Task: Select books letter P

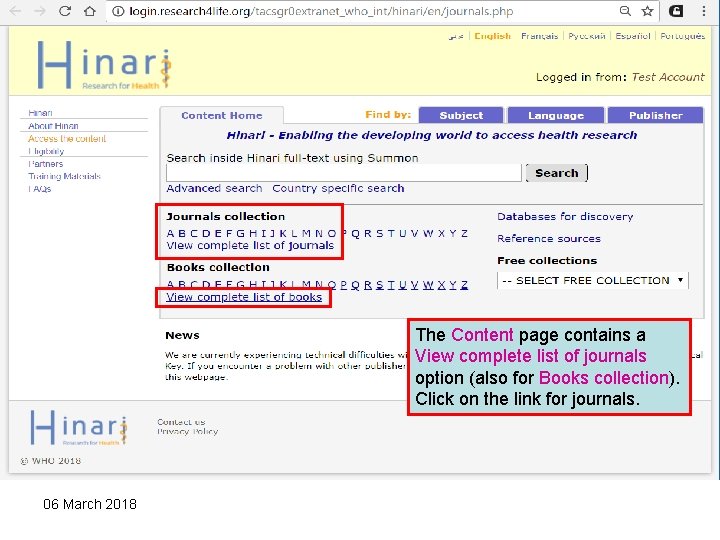Action: click(343, 285)
